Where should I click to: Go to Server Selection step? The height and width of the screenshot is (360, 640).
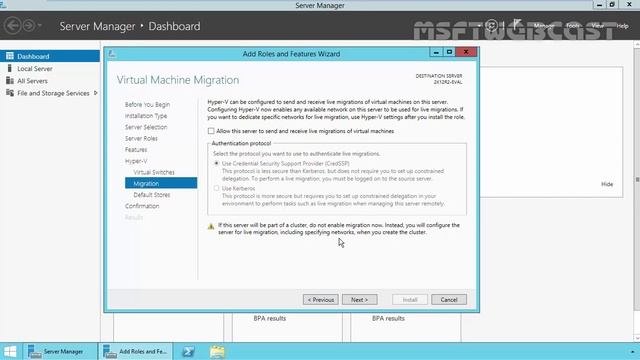(x=146, y=127)
